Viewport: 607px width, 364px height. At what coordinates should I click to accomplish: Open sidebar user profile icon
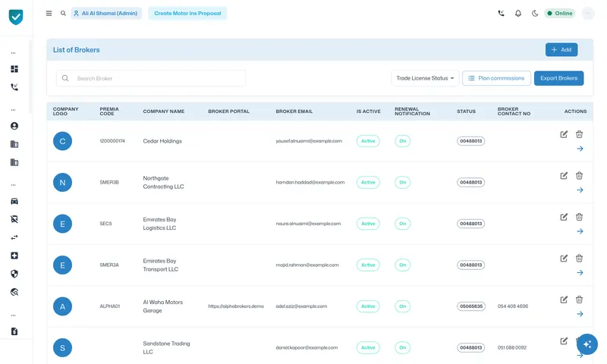point(14,126)
